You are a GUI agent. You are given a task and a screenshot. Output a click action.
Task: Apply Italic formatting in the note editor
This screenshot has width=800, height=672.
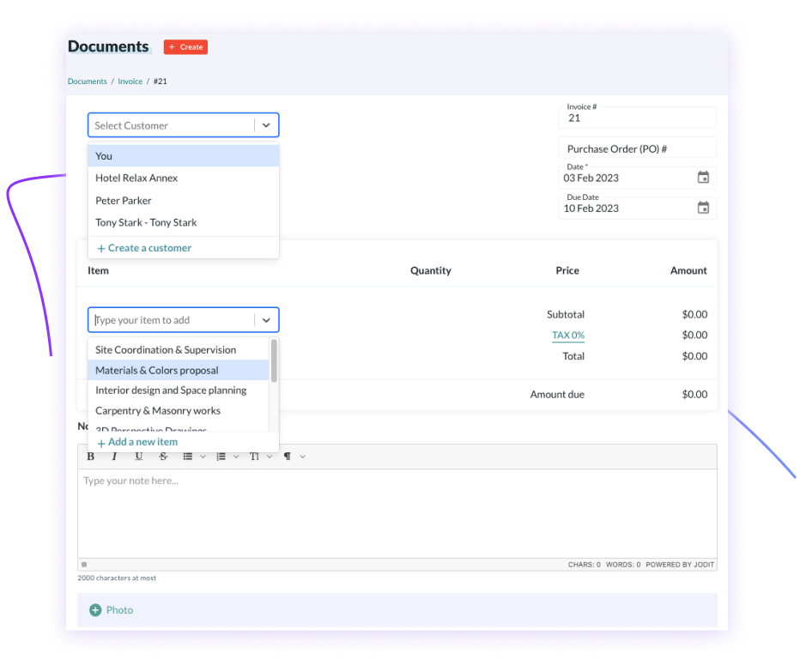click(114, 456)
